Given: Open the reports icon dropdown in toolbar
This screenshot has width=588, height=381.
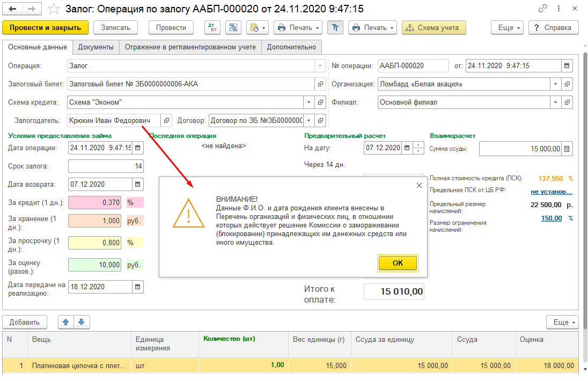Looking at the screenshot, I should 258,28.
